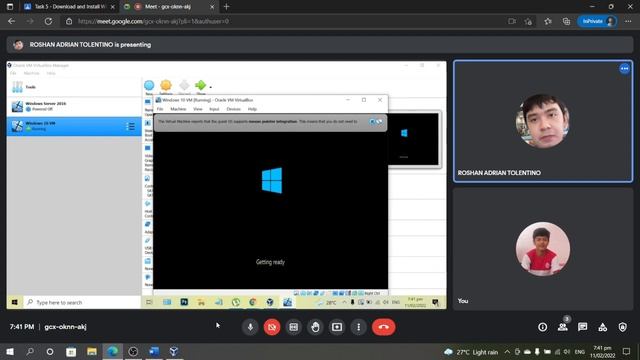The image size is (640, 360).
Task: Close the Task 5 browser tab
Action: pos(113,7)
